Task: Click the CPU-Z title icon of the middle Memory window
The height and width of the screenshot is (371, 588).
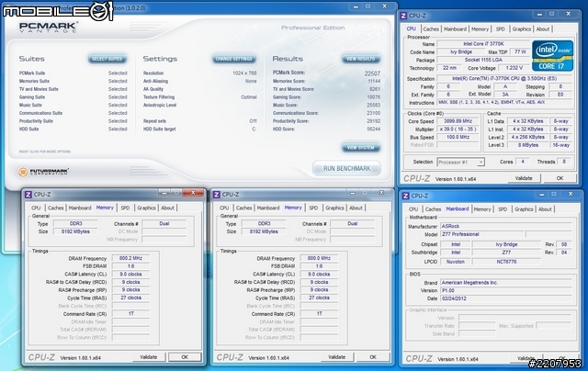Action: tap(217, 195)
